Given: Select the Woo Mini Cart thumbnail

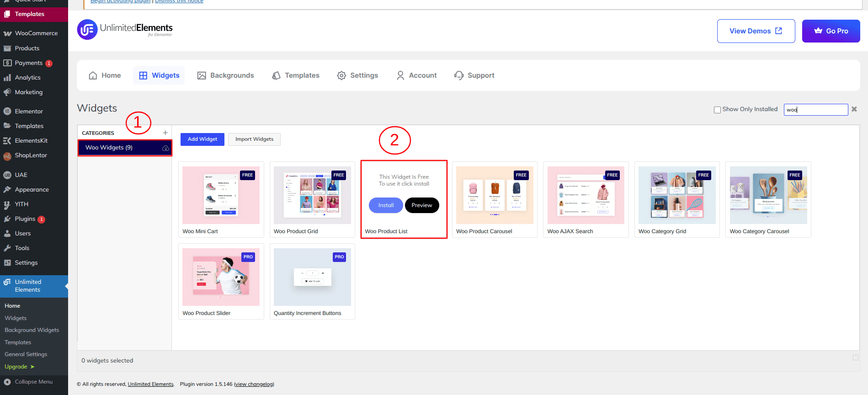Looking at the screenshot, I should coord(221,195).
